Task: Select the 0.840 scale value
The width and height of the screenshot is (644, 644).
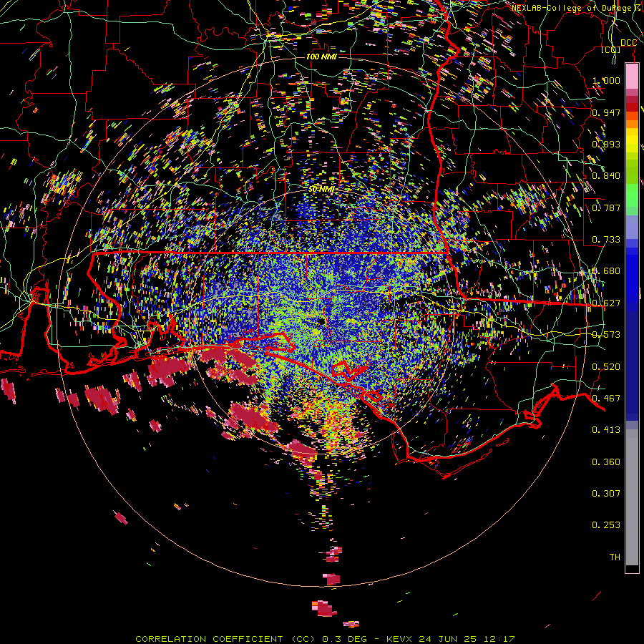Action: (606, 175)
